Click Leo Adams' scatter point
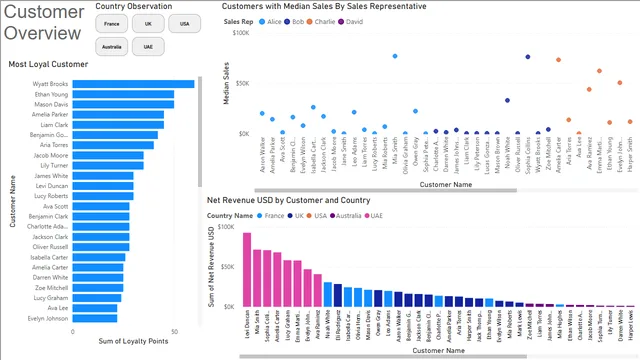Image resolution: width=640 pixels, height=360 pixels. click(x=354, y=112)
